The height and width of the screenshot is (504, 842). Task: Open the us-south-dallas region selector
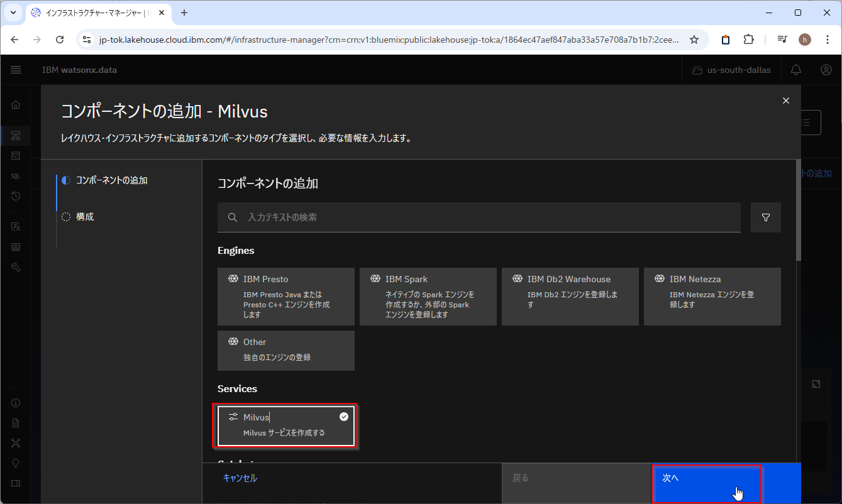[x=731, y=70]
